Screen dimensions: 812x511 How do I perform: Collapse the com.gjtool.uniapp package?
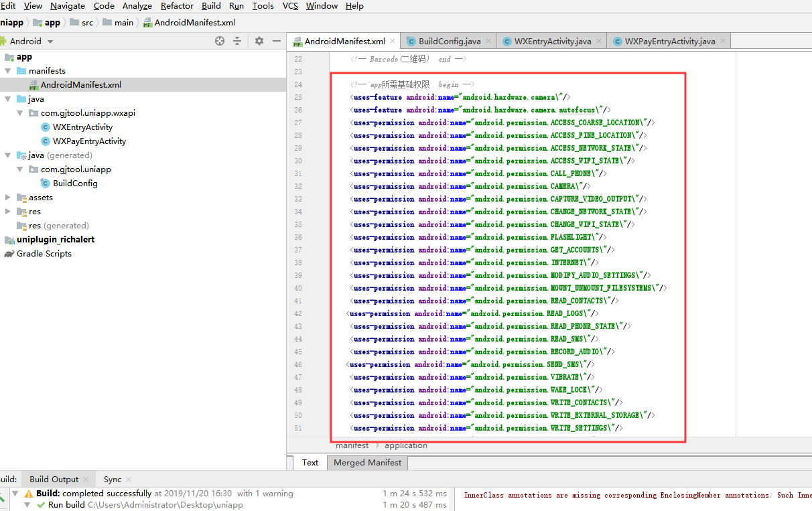pos(20,169)
